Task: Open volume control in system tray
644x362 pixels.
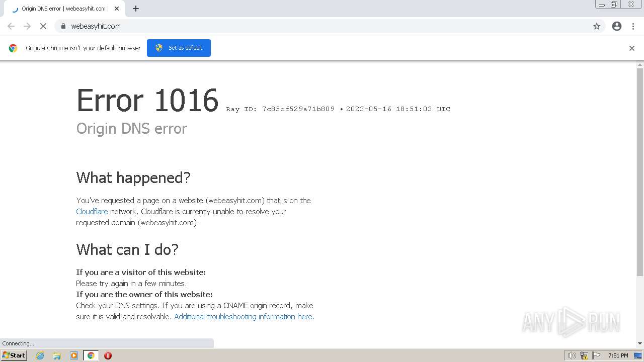Action: coord(572,355)
